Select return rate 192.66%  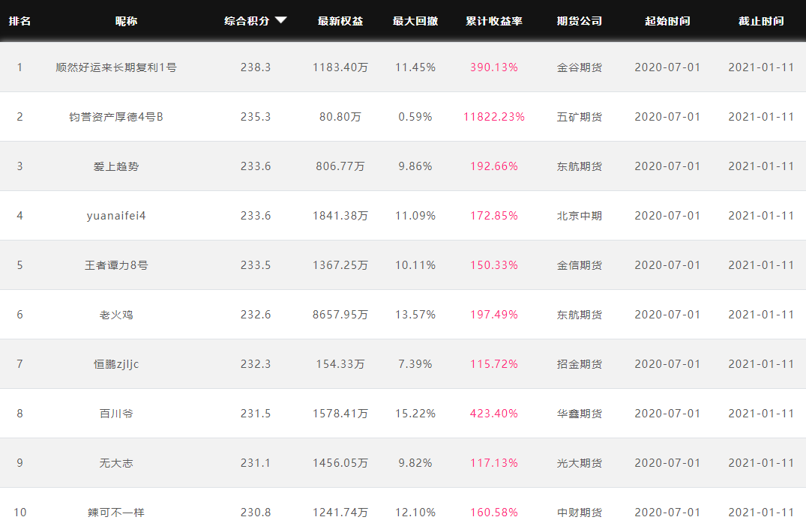(494, 166)
